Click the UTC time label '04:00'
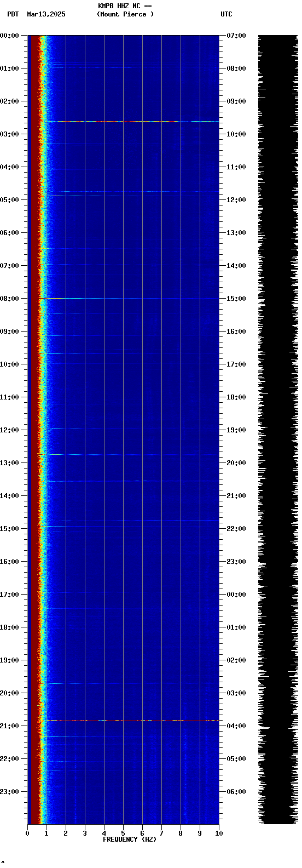302x868 pixels. coord(236,726)
